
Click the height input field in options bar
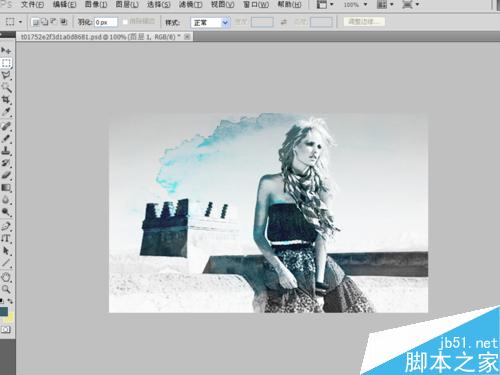321,22
